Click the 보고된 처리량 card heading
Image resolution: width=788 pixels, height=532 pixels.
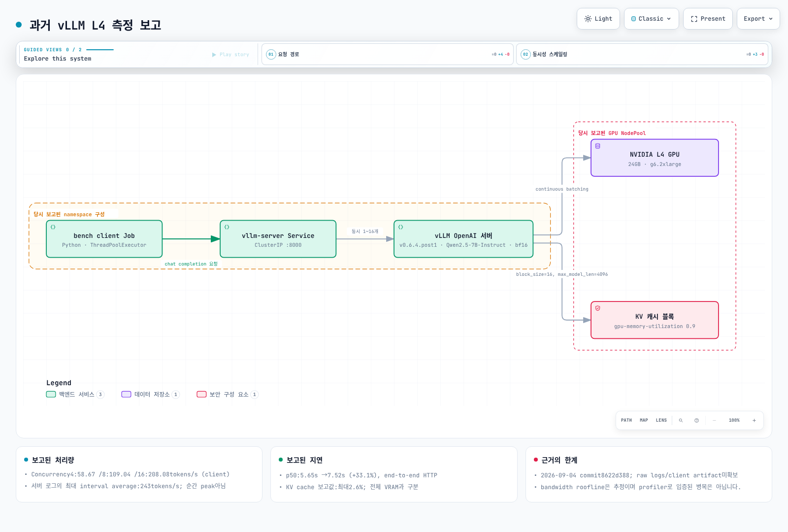pyautogui.click(x=53, y=460)
